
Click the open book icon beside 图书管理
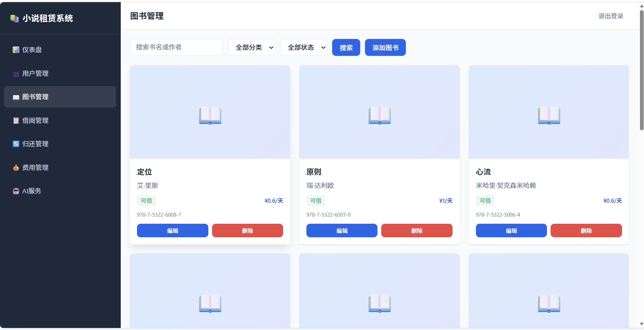[16, 97]
